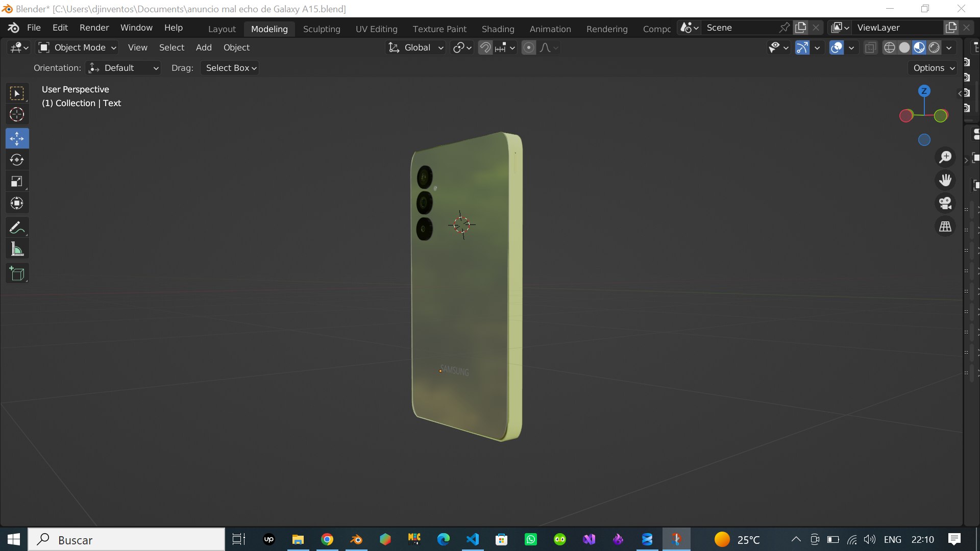Select the Annotate tool

(x=17, y=228)
